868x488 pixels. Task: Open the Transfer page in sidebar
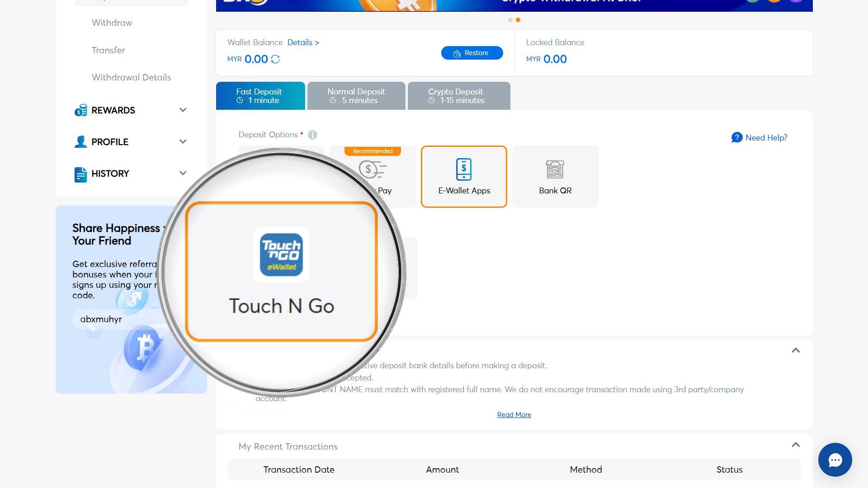coord(108,50)
